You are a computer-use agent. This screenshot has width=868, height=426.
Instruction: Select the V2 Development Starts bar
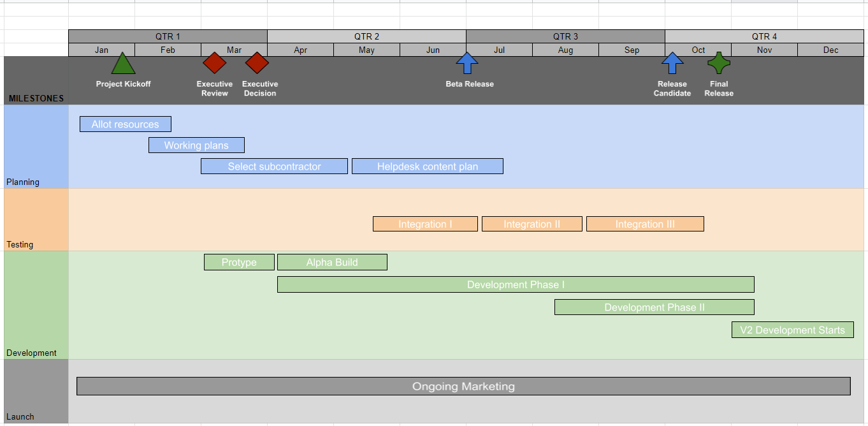click(x=792, y=330)
